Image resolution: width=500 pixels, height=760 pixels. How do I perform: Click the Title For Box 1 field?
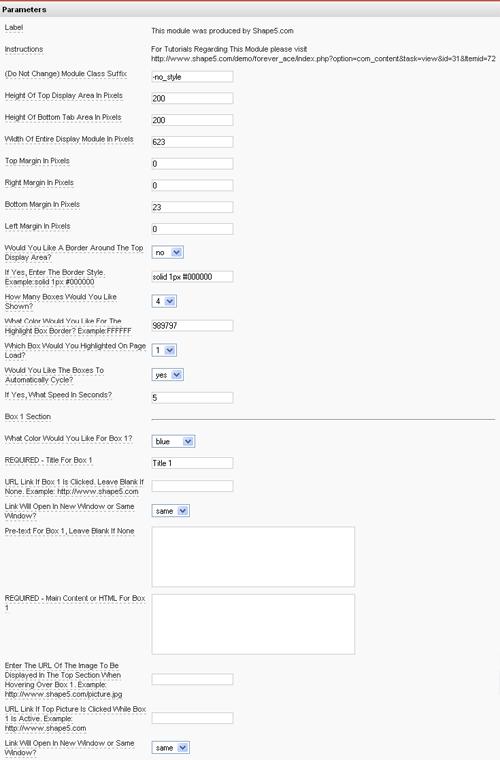click(192, 463)
